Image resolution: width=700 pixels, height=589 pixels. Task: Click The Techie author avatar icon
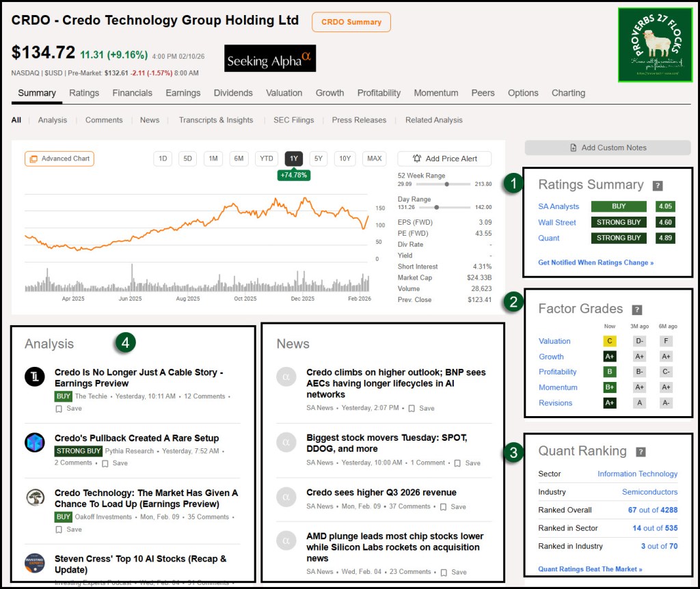coord(35,377)
